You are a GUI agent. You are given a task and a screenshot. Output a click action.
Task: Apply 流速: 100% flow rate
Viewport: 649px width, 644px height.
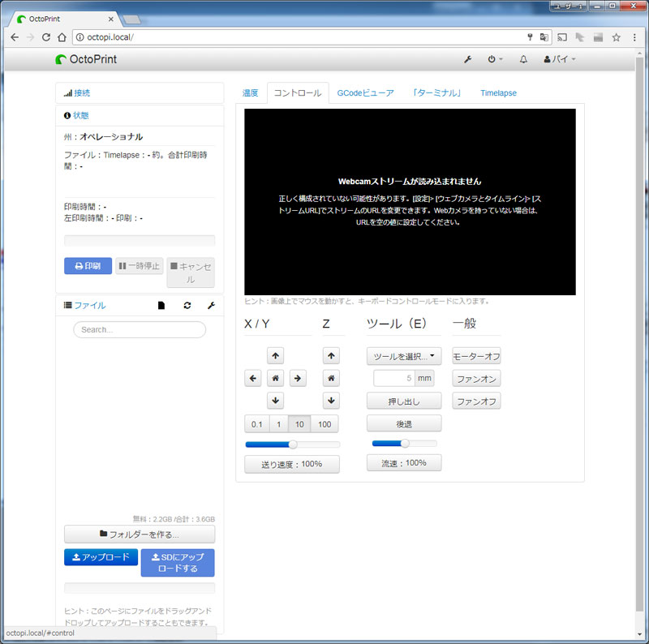(404, 462)
